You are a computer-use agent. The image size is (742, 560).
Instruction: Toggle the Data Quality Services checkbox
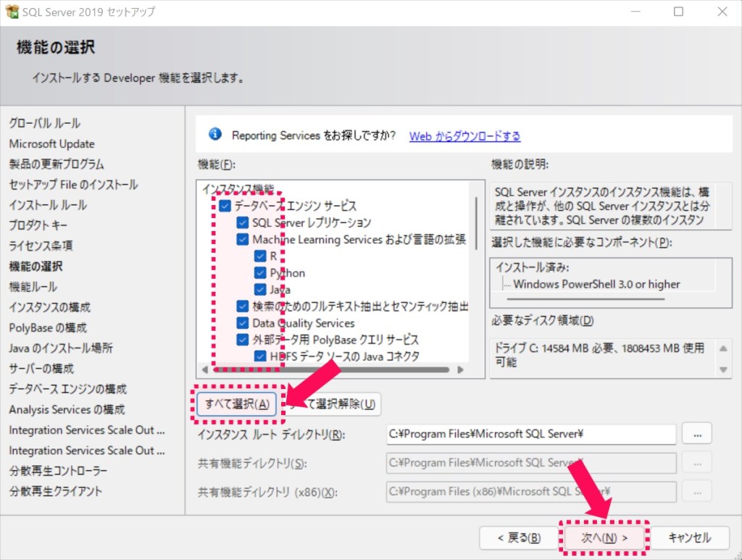click(242, 323)
